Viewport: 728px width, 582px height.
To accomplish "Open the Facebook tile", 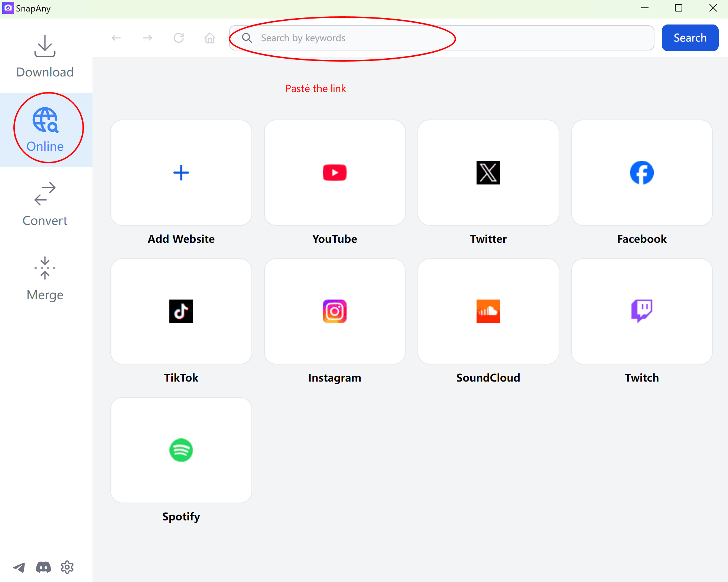I will [x=642, y=173].
